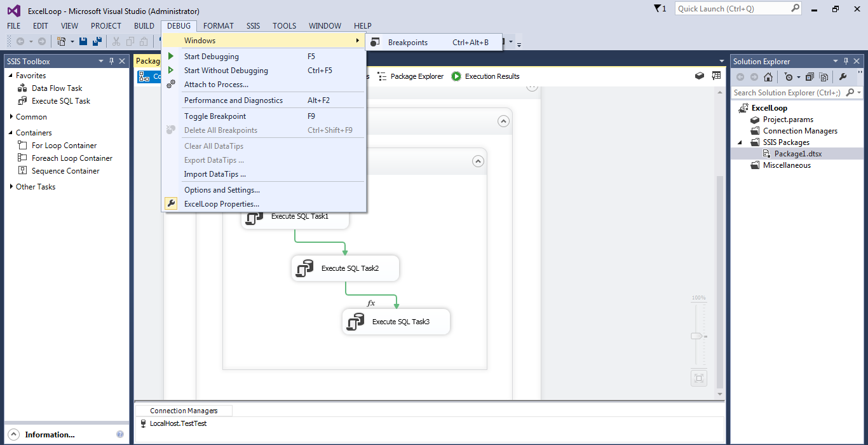Image resolution: width=868 pixels, height=445 pixels.
Task: Open the FORMAT menu
Action: tap(219, 26)
